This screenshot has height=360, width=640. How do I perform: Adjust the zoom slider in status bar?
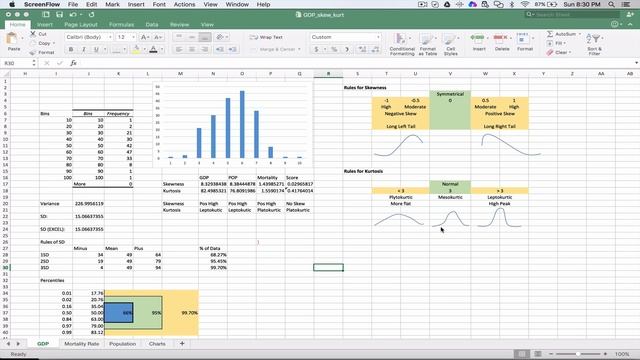(578, 354)
